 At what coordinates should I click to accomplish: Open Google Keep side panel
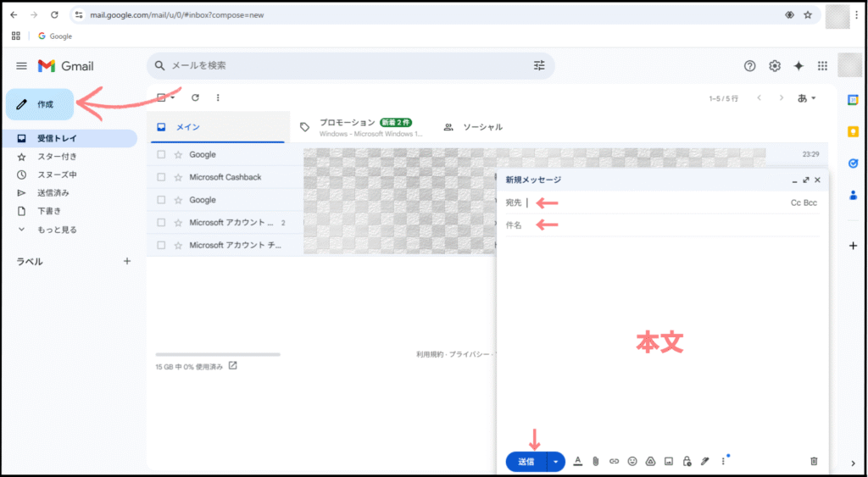853,131
